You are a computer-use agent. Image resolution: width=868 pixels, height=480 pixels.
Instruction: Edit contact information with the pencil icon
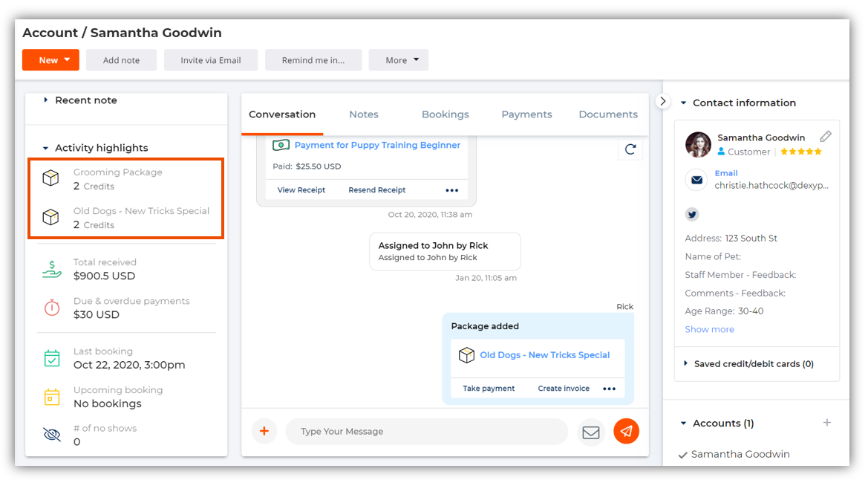tap(826, 137)
